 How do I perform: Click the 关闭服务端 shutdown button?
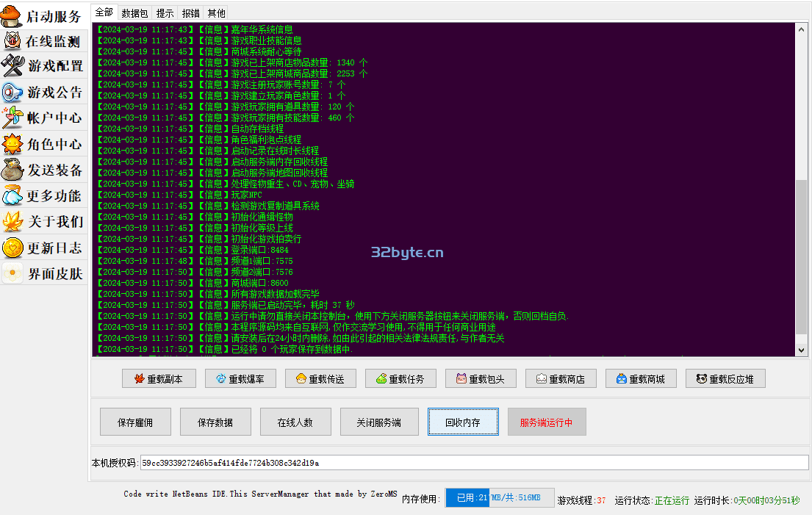(379, 422)
